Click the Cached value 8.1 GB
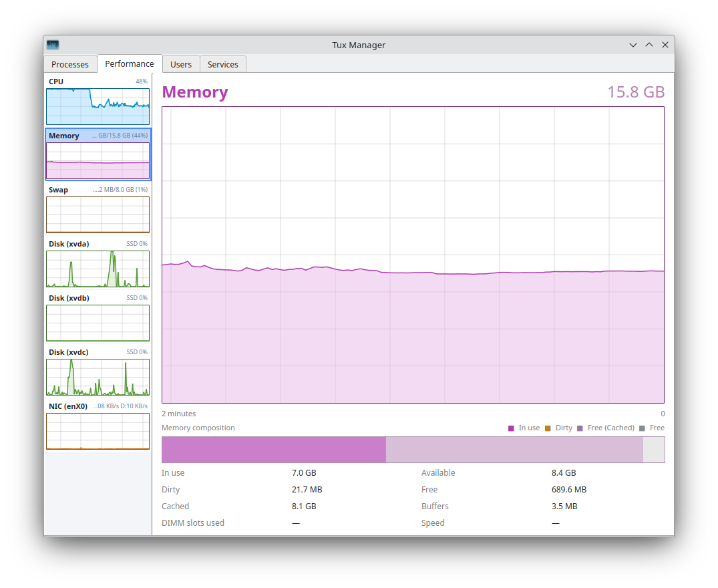 tap(304, 506)
